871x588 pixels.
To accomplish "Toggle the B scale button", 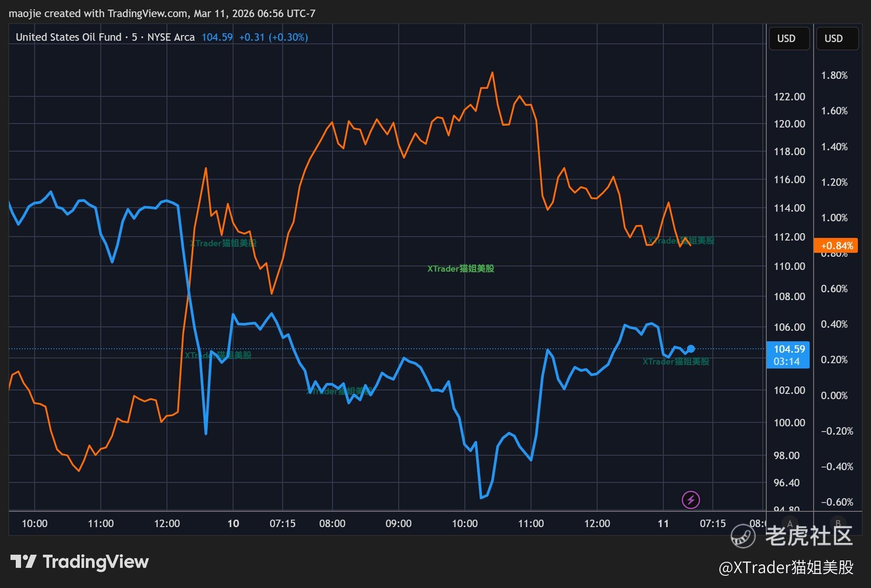I will [838, 523].
